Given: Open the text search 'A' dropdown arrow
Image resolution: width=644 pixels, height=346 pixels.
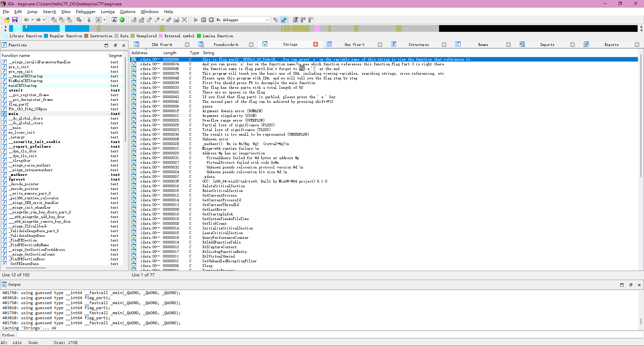Looking at the screenshot, I should [x=104, y=20].
